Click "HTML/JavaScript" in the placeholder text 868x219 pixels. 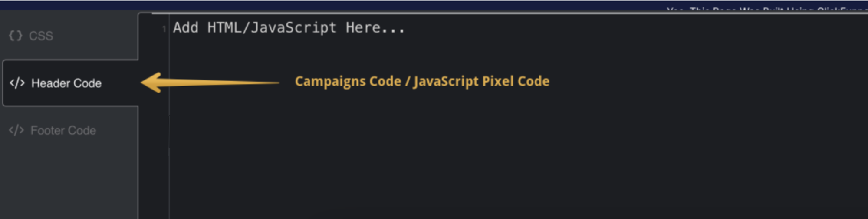(x=272, y=28)
